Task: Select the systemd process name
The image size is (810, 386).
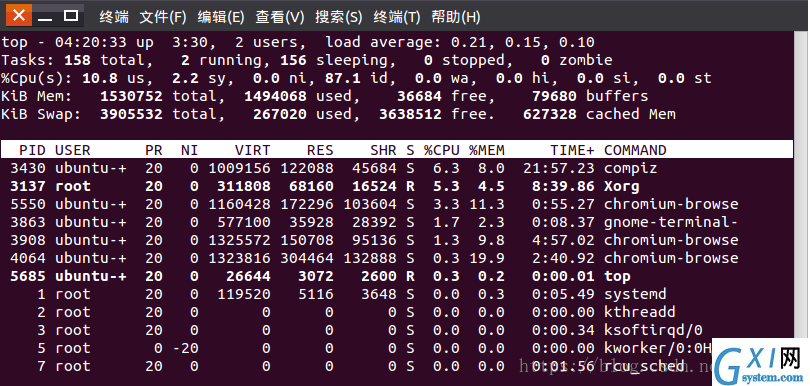Action: pos(635,295)
